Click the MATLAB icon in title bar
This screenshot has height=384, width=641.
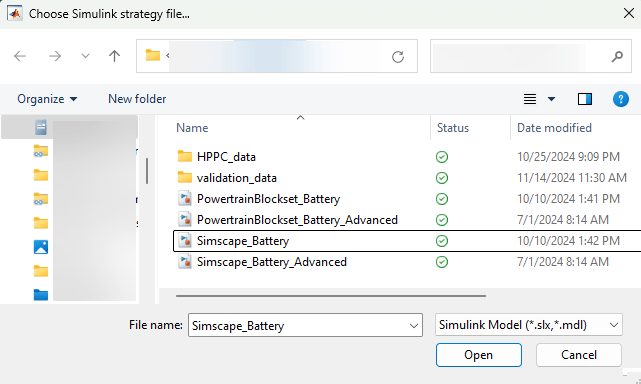point(14,13)
